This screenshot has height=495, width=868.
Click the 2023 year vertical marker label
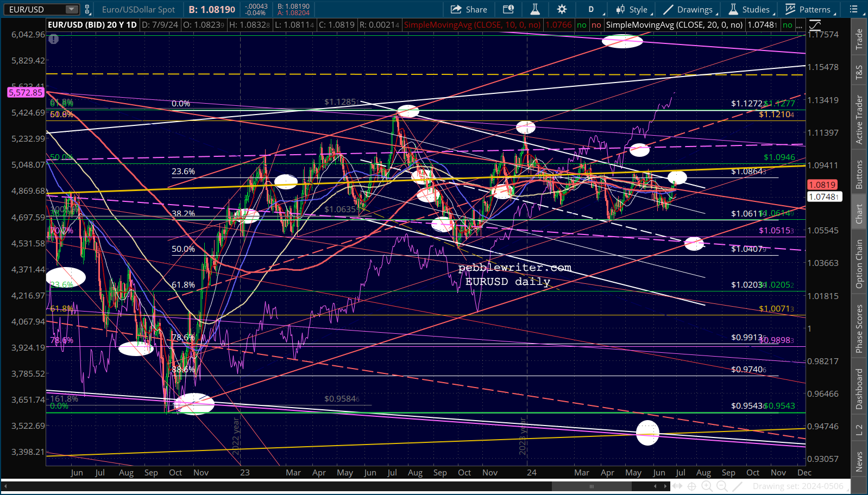point(523,436)
